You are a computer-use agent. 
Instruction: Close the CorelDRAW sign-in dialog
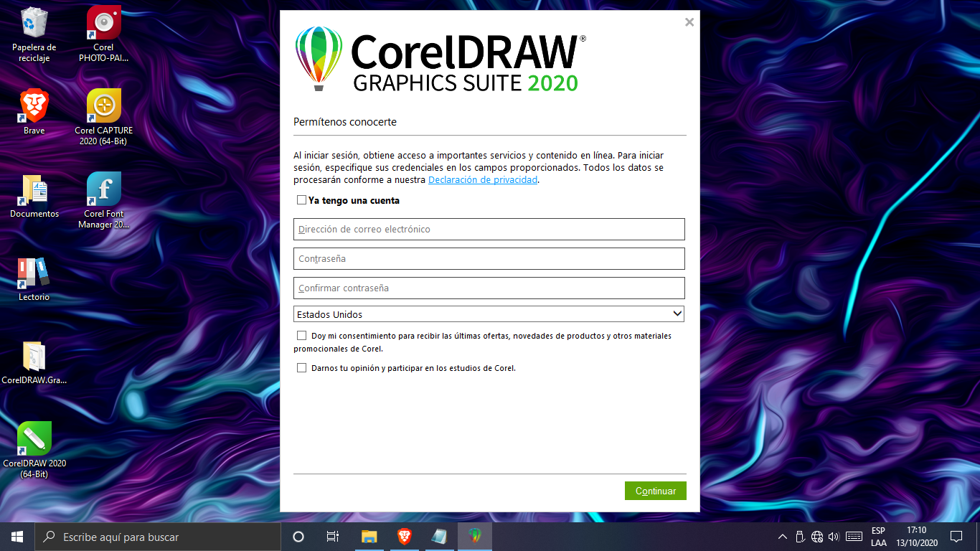coord(689,22)
